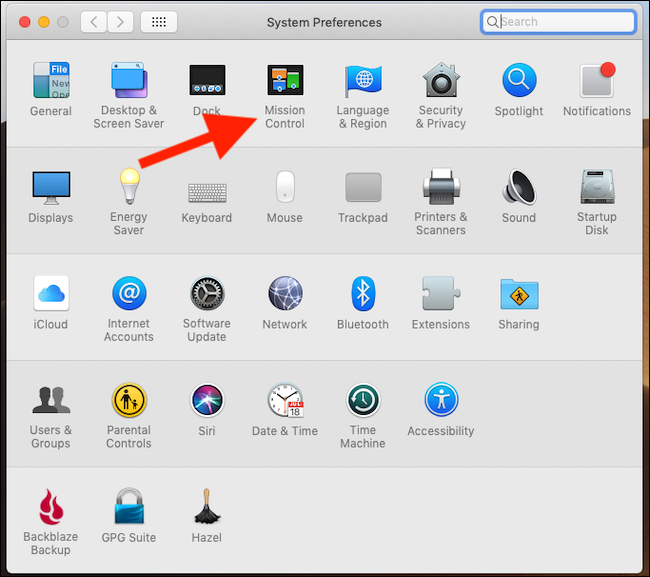Screen dimensions: 650x577
Task: Open Extensions preferences
Action: pyautogui.click(x=441, y=293)
